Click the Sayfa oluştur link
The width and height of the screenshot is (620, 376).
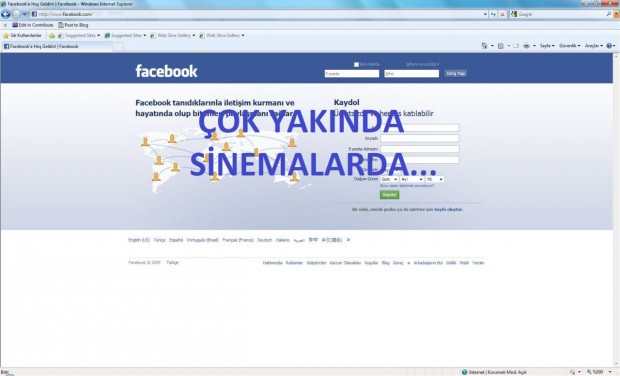point(448,210)
